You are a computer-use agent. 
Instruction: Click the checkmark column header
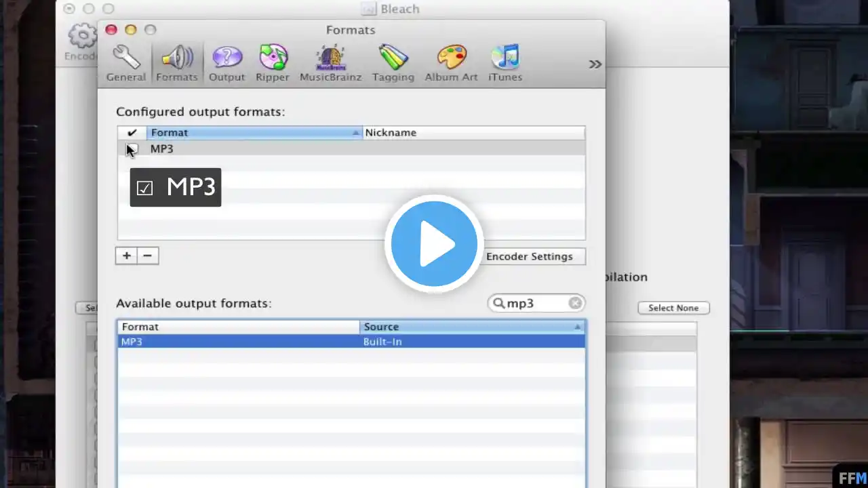pyautogui.click(x=132, y=133)
